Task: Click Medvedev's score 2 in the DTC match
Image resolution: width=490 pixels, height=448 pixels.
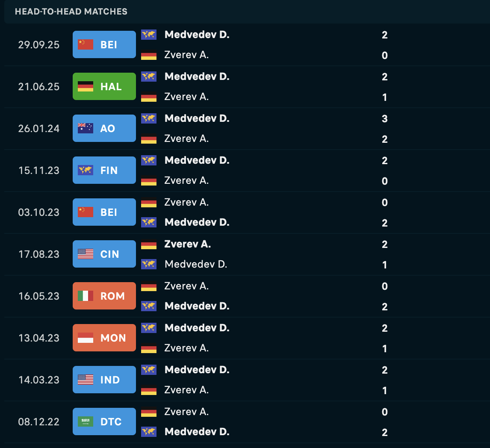Action: pyautogui.click(x=385, y=432)
